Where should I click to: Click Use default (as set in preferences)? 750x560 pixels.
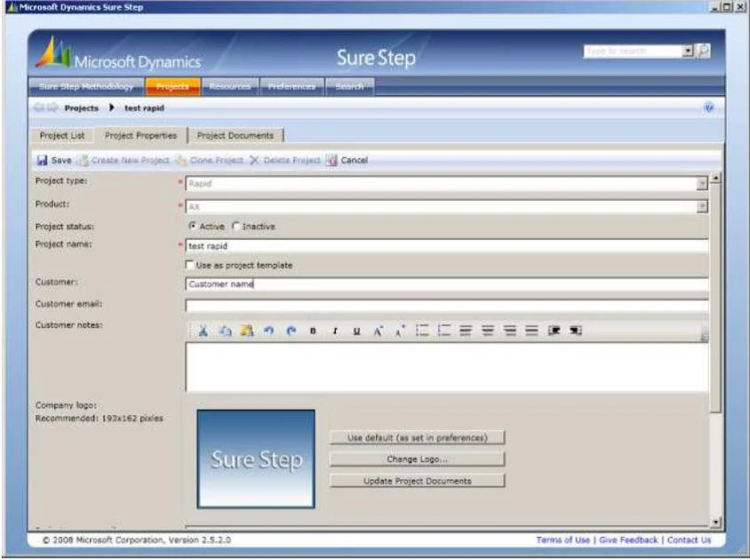pos(417,437)
